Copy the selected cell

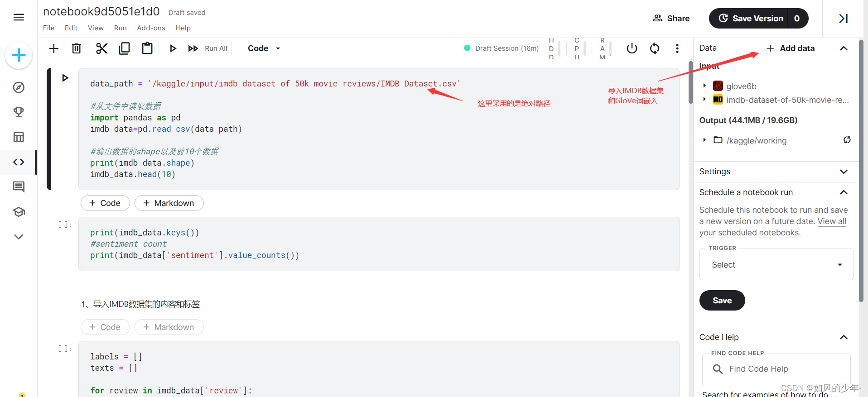click(124, 48)
